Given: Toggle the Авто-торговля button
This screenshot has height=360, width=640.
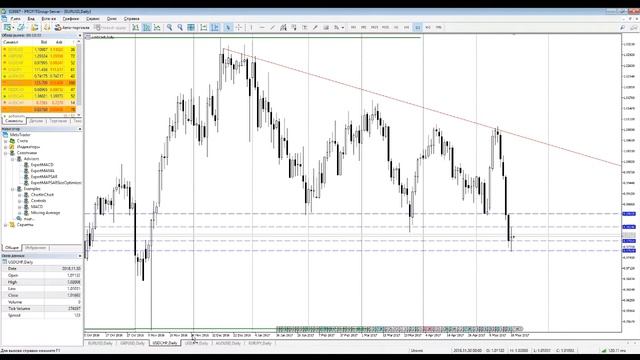Looking at the screenshot, I should pyautogui.click(x=72, y=27).
